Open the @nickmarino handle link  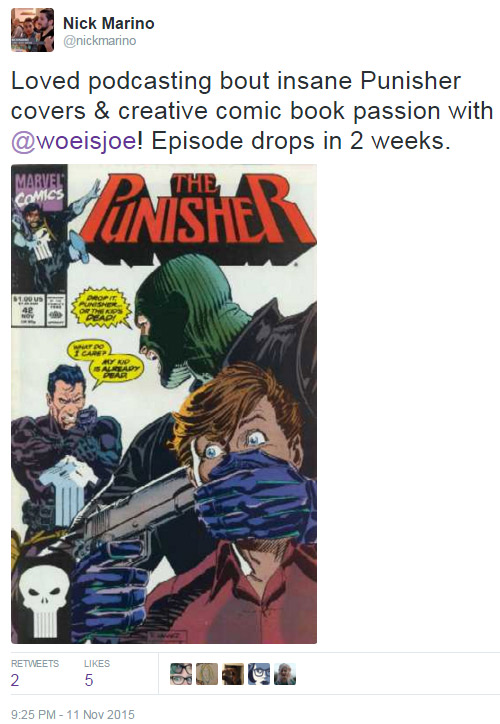coord(99,41)
